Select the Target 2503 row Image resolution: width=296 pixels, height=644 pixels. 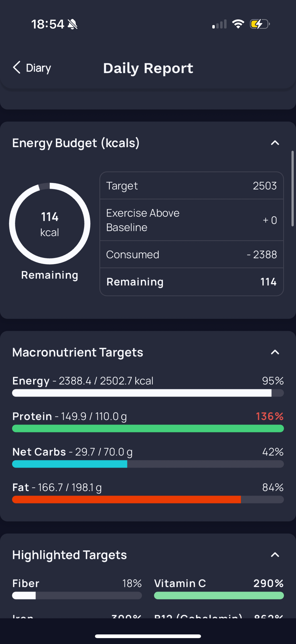192,186
